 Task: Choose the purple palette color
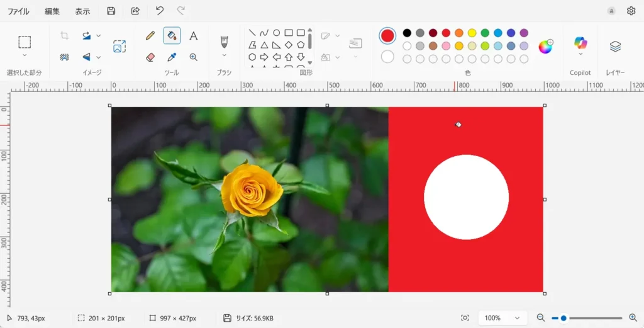click(x=524, y=33)
